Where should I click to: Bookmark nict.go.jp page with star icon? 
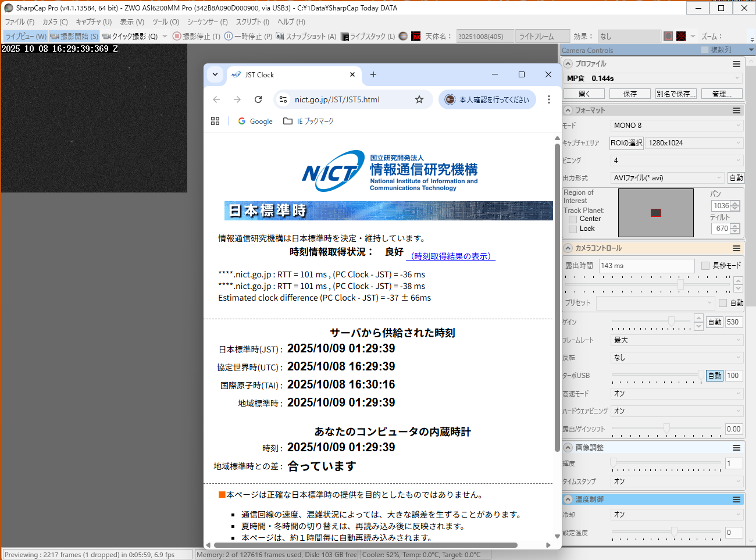point(419,99)
